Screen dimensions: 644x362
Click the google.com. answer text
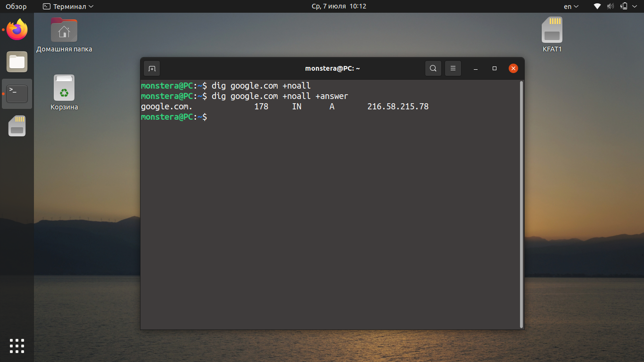tap(167, 107)
